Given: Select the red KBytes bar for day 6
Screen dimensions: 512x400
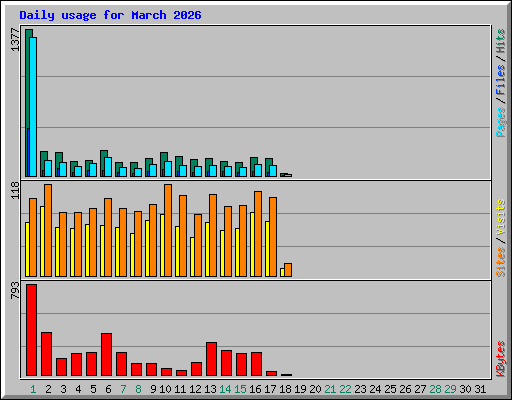Looking at the screenshot, I should [106, 354].
